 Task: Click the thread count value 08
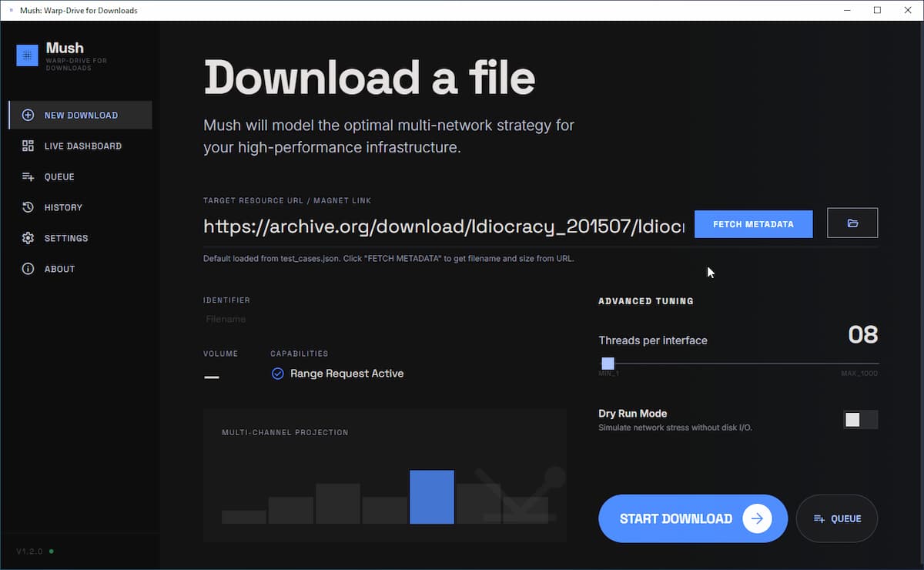tap(862, 334)
